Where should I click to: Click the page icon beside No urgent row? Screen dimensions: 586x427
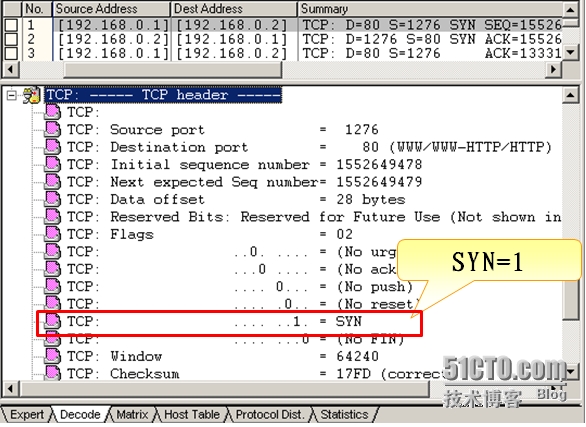click(52, 251)
